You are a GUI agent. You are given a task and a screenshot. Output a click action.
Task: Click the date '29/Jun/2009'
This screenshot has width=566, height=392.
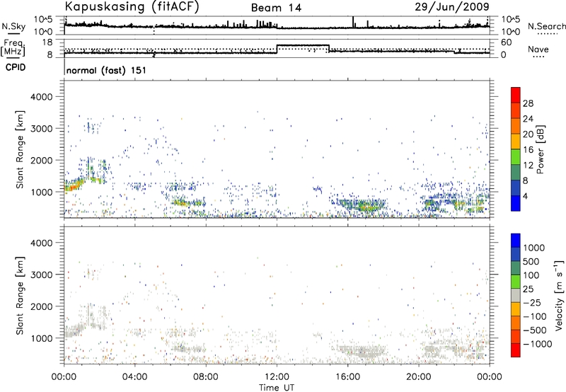point(452,6)
